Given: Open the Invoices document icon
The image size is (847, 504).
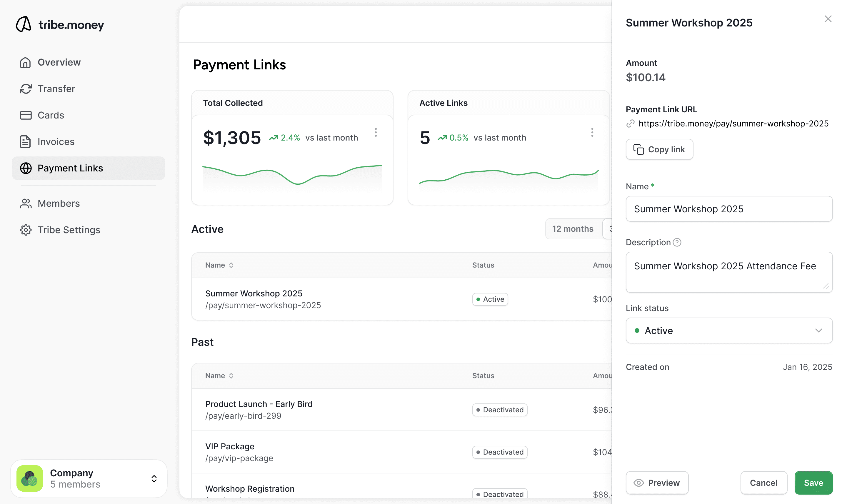Looking at the screenshot, I should click(x=26, y=142).
